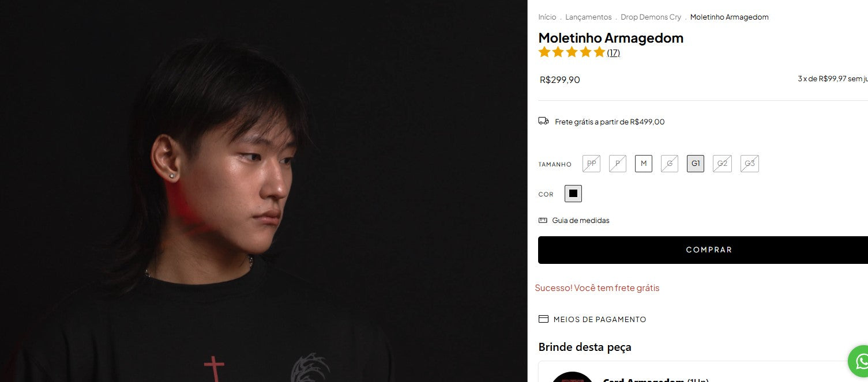This screenshot has width=868, height=382.
Task: Open the Guia de medidas link
Action: pos(581,221)
